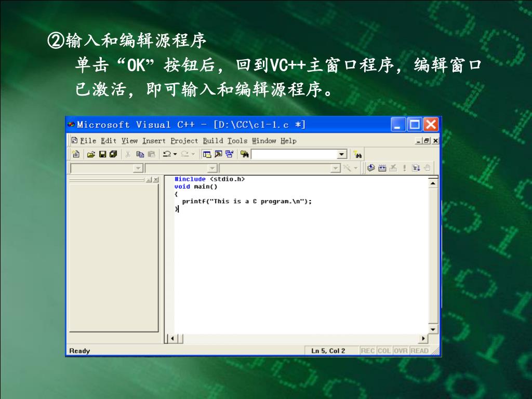
Task: Close the workspace pane
Action: click(x=156, y=179)
